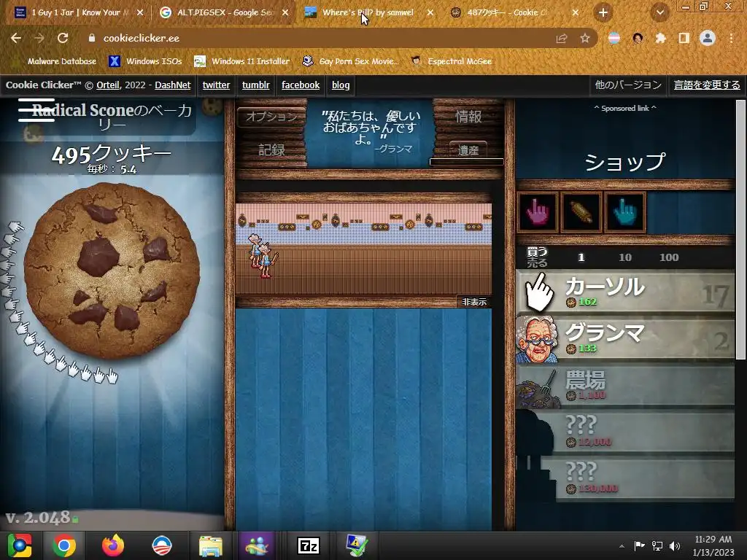Bookmark this page with star
Screen dimensions: 747x560
(x=585, y=39)
